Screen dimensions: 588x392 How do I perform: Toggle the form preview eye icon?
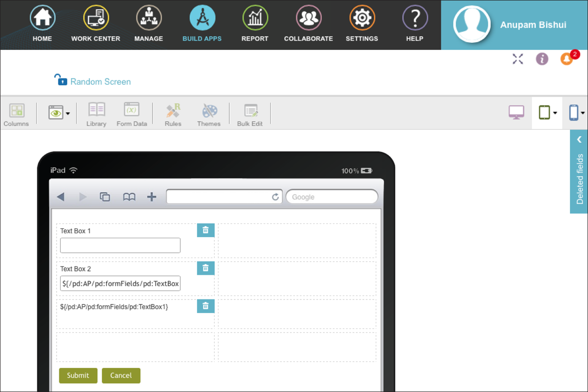click(56, 112)
